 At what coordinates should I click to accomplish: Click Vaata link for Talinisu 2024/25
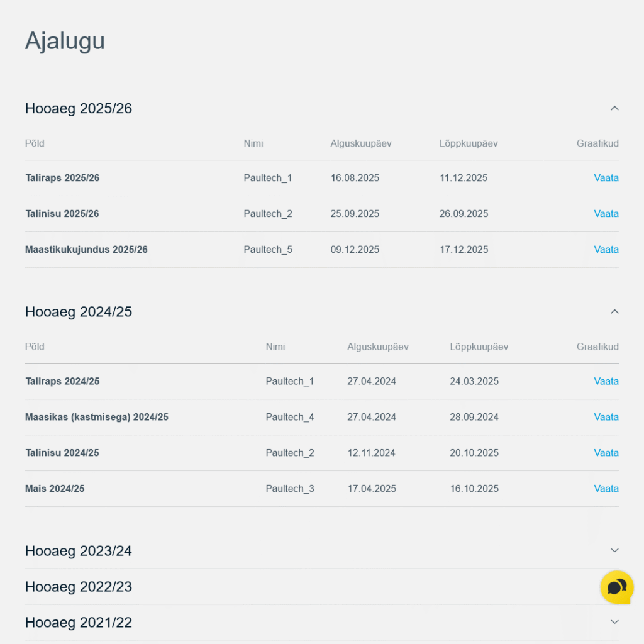click(x=606, y=453)
